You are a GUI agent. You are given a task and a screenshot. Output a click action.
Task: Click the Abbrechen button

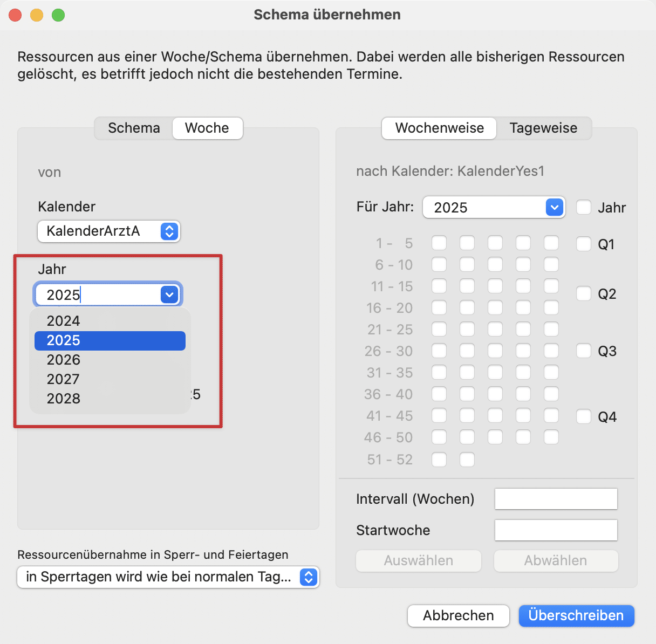pos(458,615)
